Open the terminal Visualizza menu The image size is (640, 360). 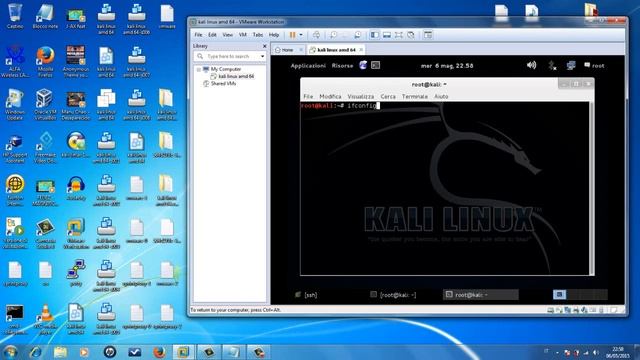click(x=361, y=97)
